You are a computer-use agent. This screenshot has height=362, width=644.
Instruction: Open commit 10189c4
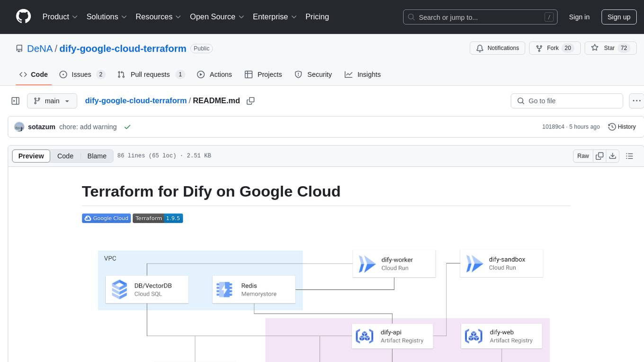pyautogui.click(x=553, y=127)
